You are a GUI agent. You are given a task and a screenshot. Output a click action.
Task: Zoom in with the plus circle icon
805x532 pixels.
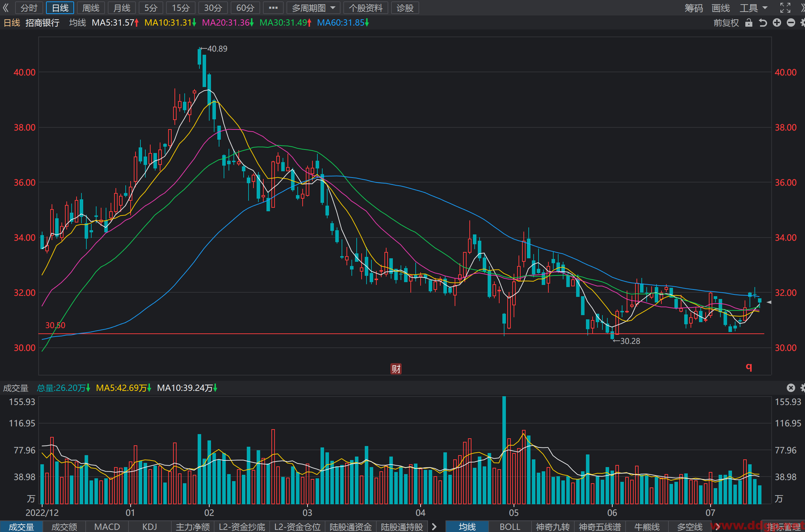coord(777,23)
